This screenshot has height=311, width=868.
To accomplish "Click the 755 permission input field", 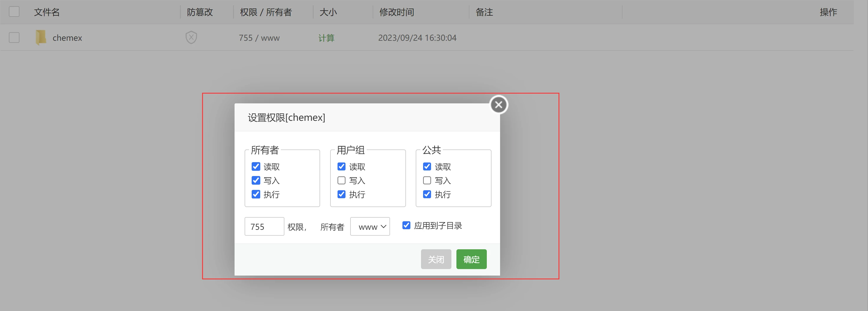I will click(264, 226).
